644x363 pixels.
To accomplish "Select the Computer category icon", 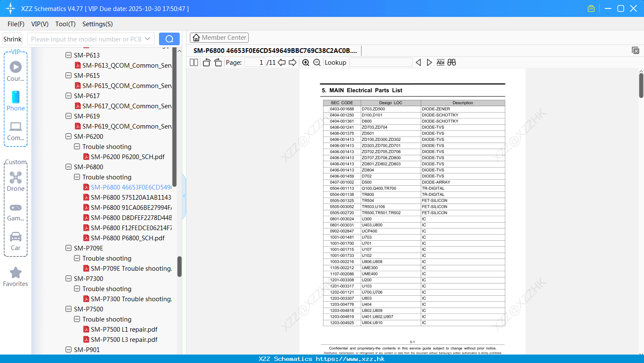I will (x=16, y=131).
